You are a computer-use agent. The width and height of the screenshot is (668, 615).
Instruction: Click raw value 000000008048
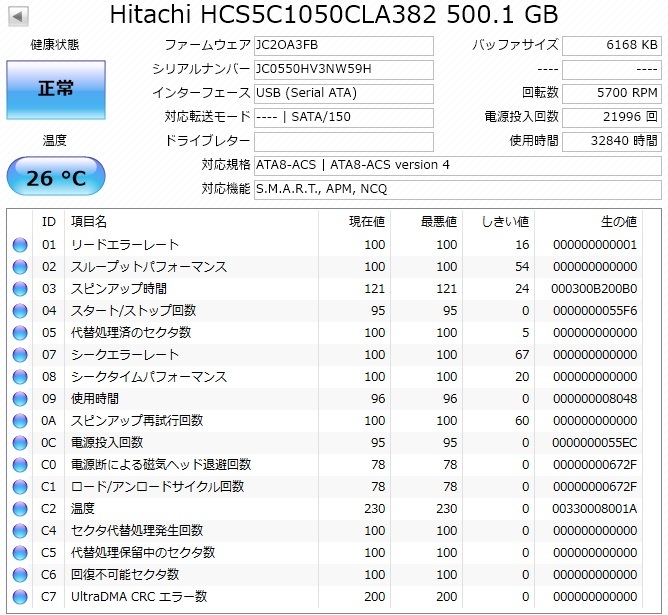tap(595, 399)
